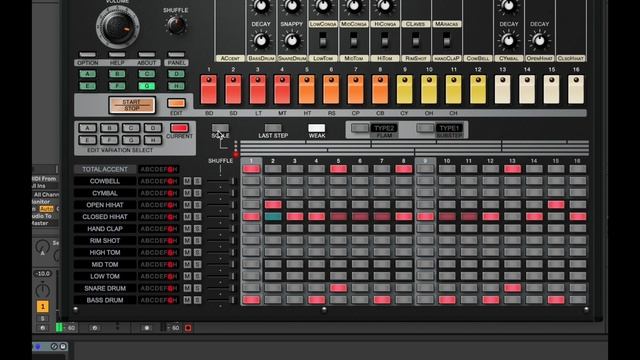
Task: Click track activator 1 in the DAW mixer
Action: click(x=42, y=306)
